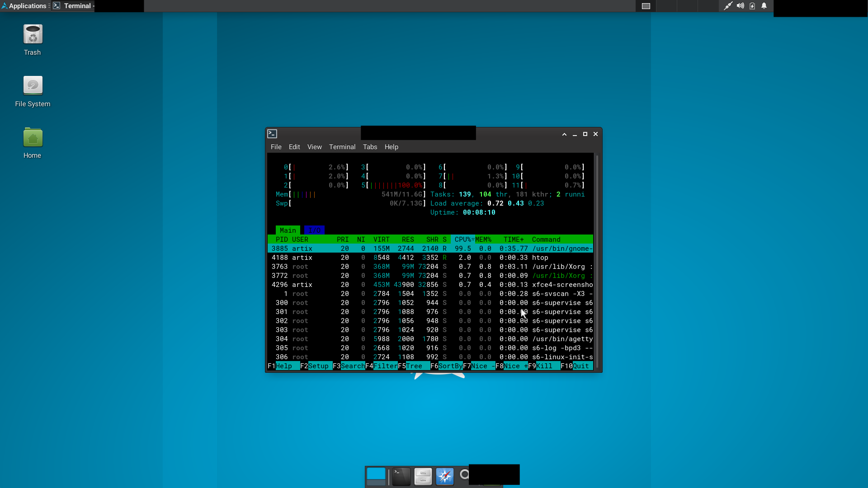The image size is (868, 488).
Task: Sort by the RES column header
Action: click(x=408, y=239)
